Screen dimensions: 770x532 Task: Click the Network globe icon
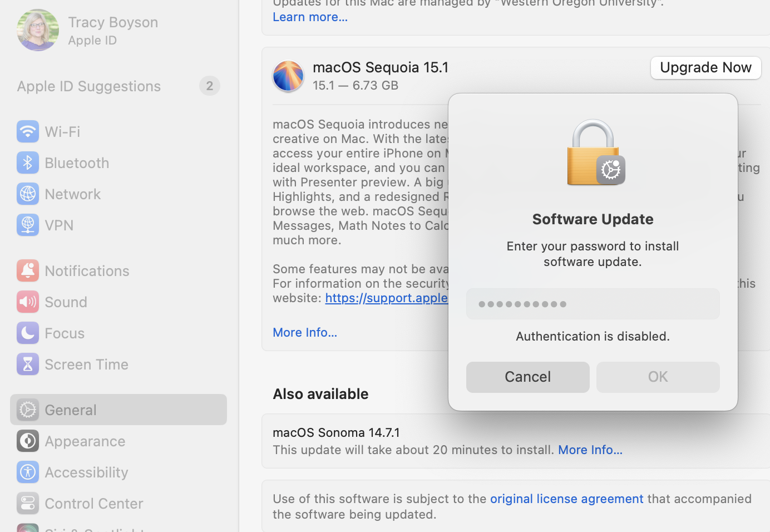28,194
